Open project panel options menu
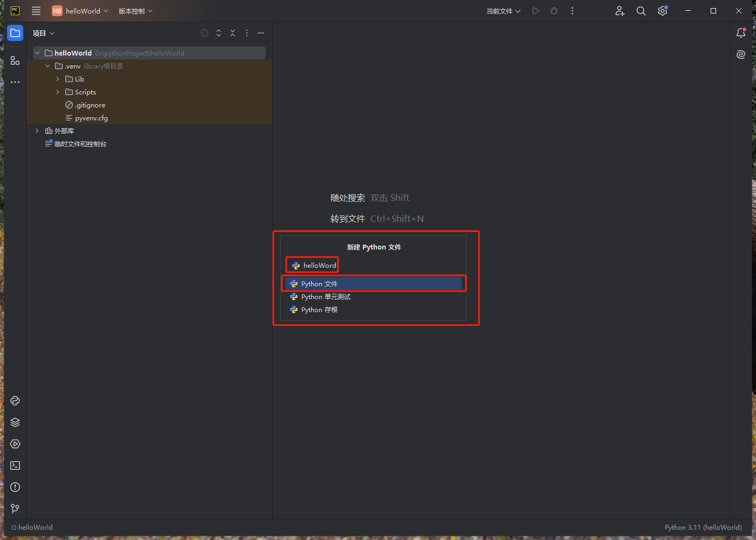The image size is (756, 540). coord(247,33)
